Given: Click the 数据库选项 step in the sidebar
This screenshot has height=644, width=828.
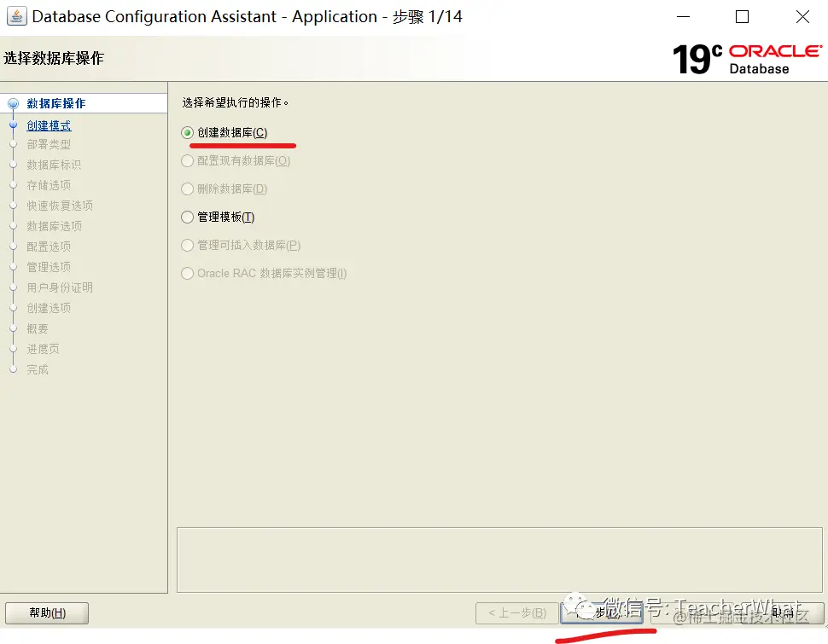Looking at the screenshot, I should tap(54, 226).
